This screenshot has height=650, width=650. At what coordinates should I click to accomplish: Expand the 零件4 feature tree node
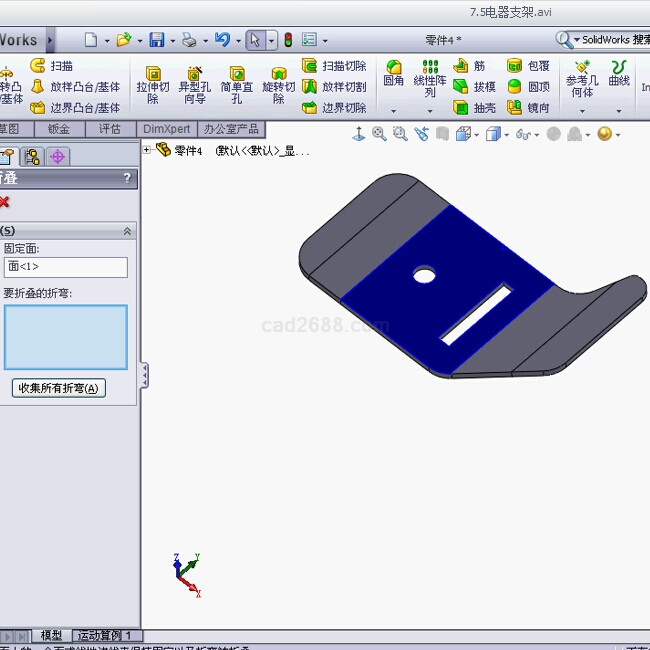147,150
